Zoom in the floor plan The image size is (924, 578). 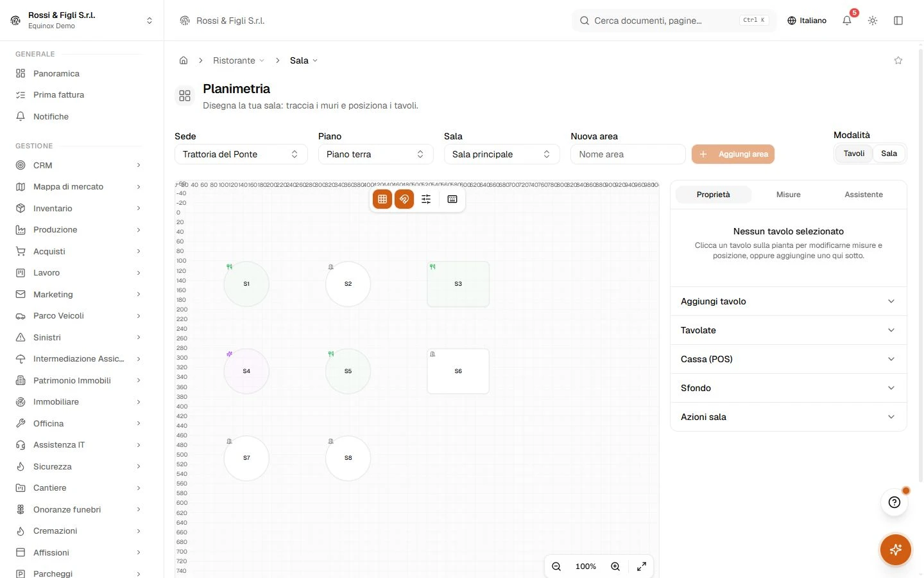pos(615,566)
